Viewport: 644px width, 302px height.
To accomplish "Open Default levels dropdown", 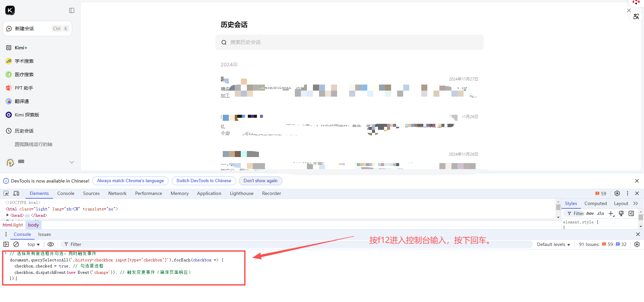I will 553,245.
